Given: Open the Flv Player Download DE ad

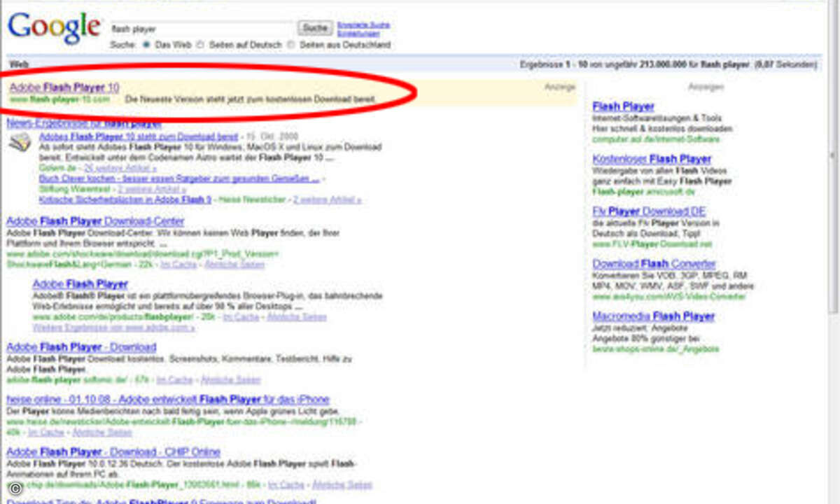Looking at the screenshot, I should [649, 211].
